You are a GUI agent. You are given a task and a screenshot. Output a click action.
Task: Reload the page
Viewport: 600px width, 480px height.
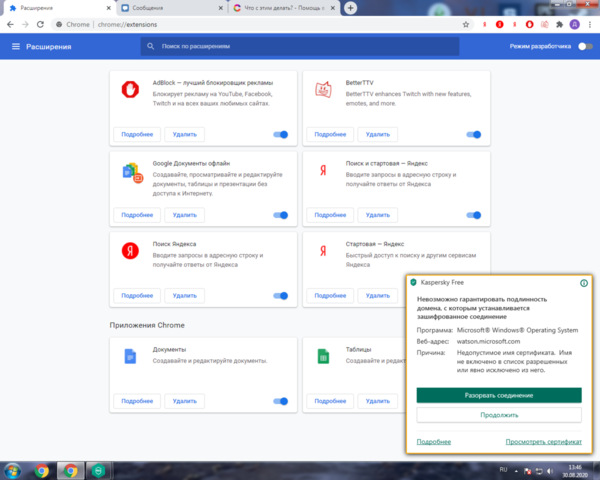tap(40, 24)
